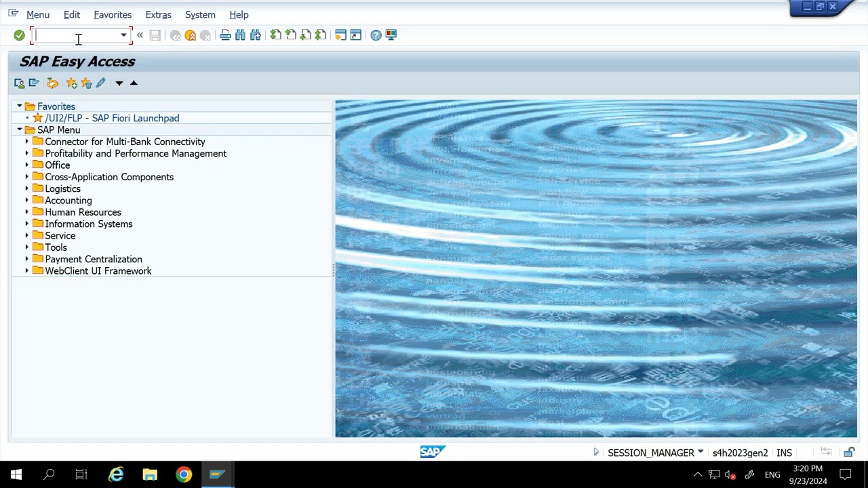Click the Next Page icon
Screen dimensions: 868x488
click(x=305, y=35)
